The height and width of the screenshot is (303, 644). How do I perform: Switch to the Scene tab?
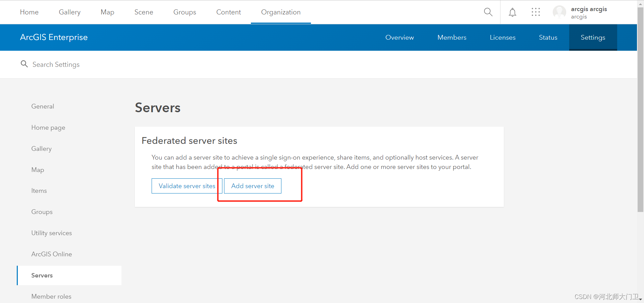pyautogui.click(x=144, y=12)
